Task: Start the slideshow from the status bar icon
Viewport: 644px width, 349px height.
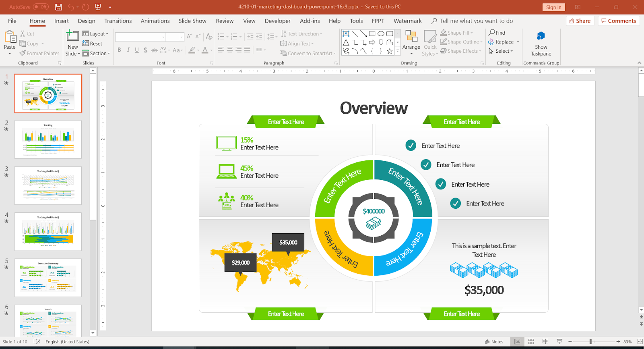Action: tap(559, 341)
